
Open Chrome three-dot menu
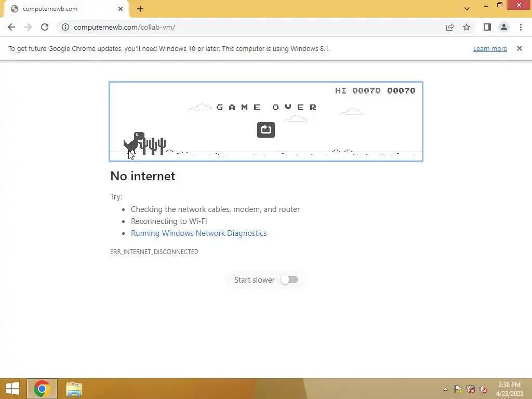[521, 27]
